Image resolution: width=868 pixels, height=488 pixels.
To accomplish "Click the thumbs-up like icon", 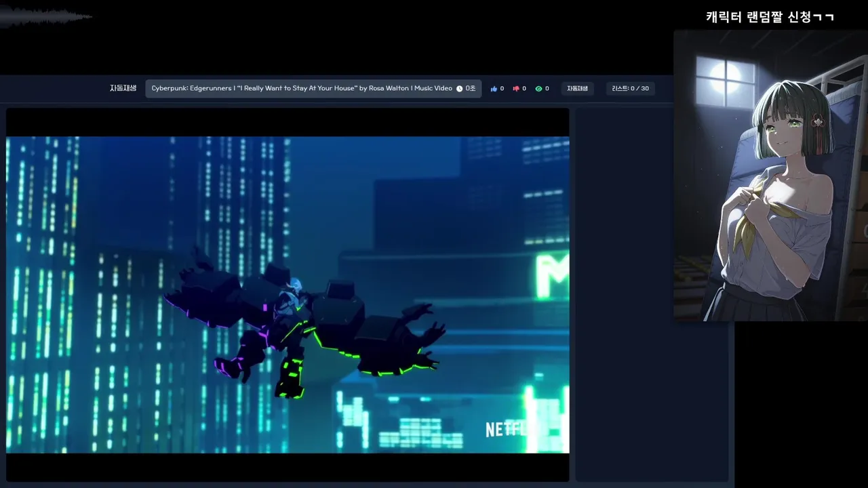I will click(x=494, y=89).
